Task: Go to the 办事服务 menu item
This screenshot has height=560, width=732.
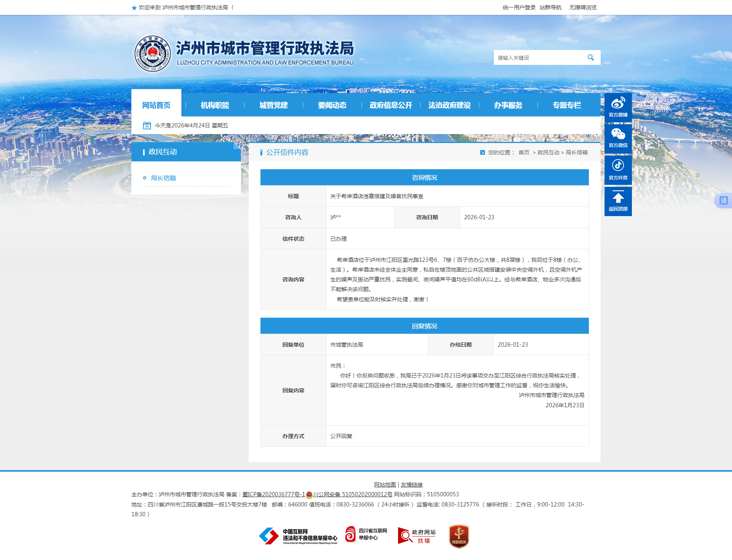Action: pyautogui.click(x=508, y=105)
